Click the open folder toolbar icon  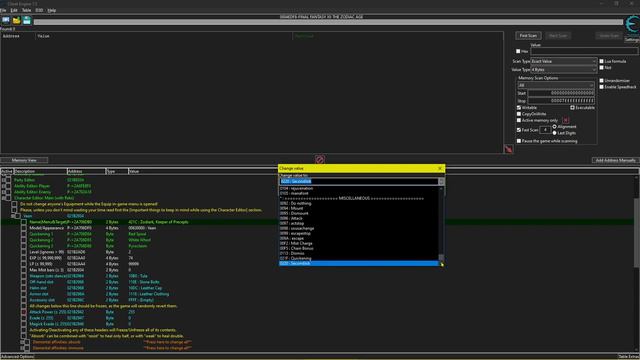pyautogui.click(x=16, y=20)
